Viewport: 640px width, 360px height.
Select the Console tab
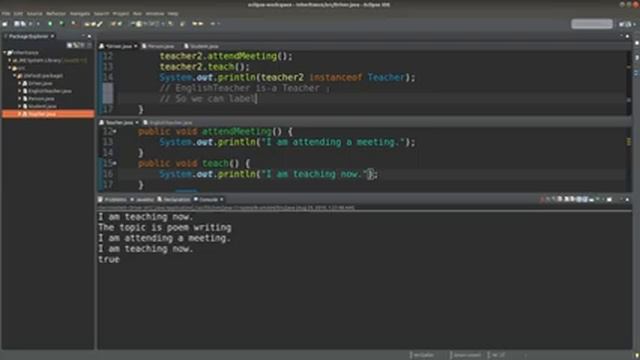pos(208,200)
